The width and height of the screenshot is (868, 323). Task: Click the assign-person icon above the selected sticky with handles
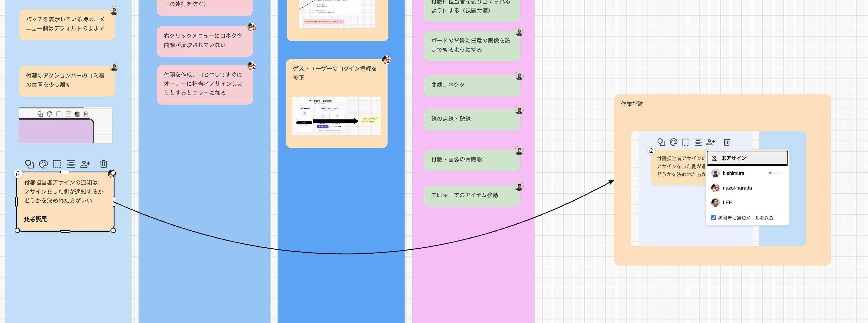click(x=85, y=164)
